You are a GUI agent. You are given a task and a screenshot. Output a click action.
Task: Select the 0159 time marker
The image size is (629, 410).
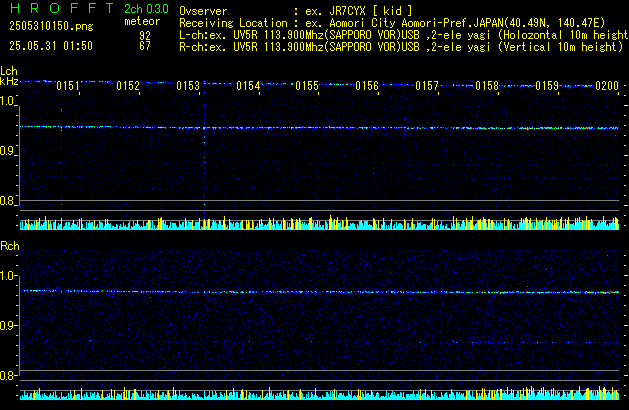tap(547, 86)
